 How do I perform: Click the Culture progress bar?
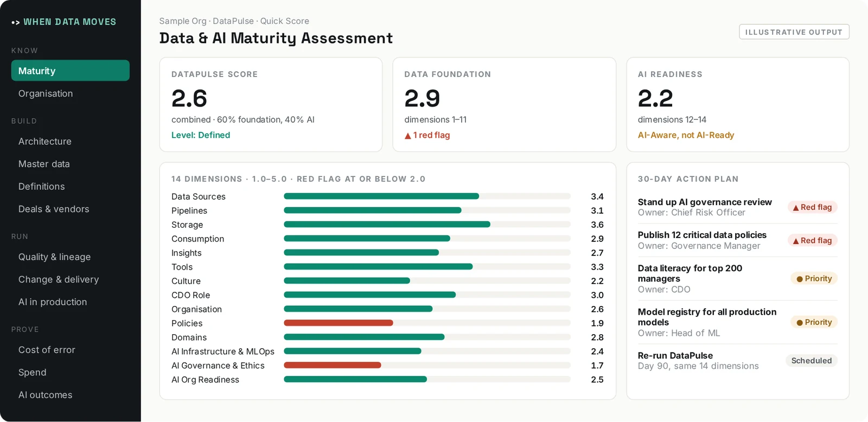click(427, 281)
